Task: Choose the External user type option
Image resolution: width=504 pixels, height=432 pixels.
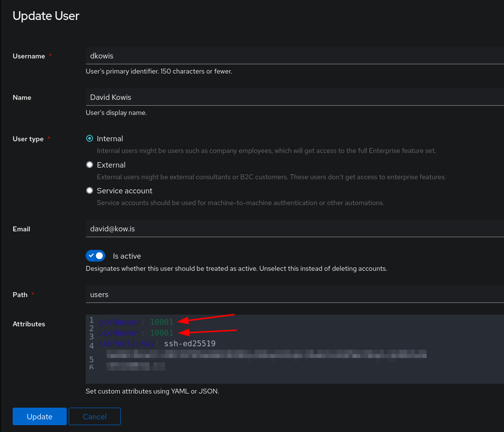Action: [90, 165]
